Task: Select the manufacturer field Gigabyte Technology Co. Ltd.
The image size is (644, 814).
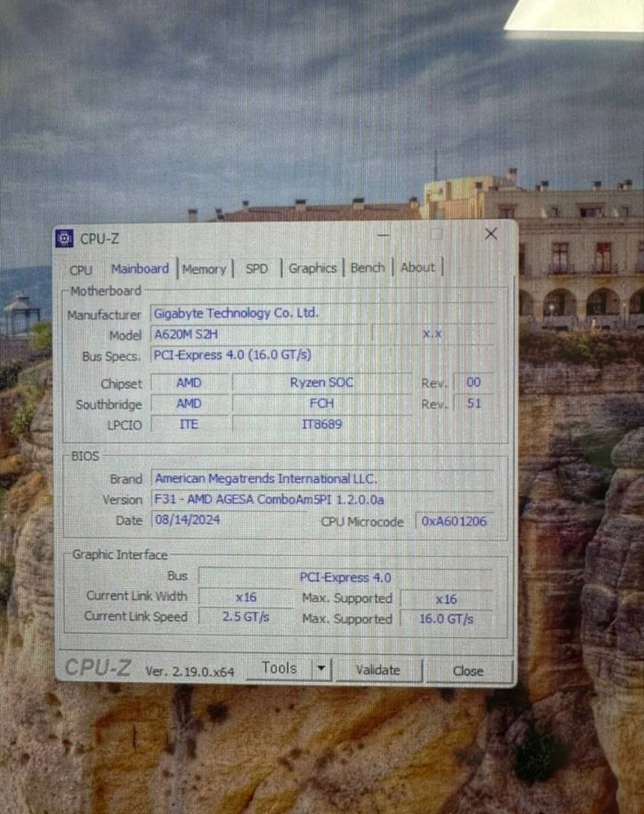Action: (322, 313)
